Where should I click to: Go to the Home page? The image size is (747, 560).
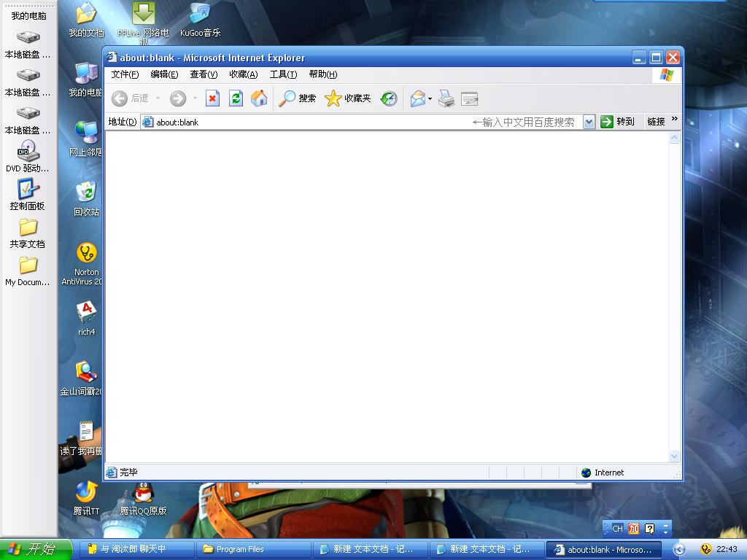[x=259, y=98]
